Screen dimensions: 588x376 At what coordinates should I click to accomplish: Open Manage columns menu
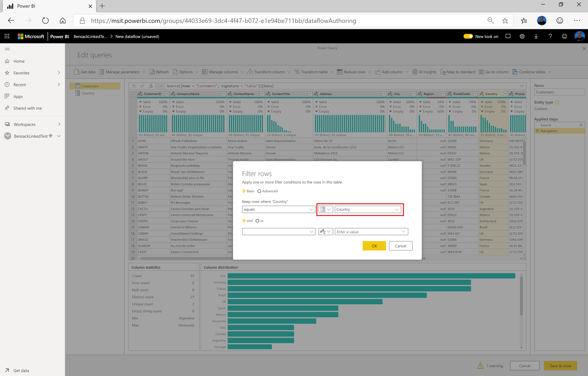pyautogui.click(x=223, y=72)
